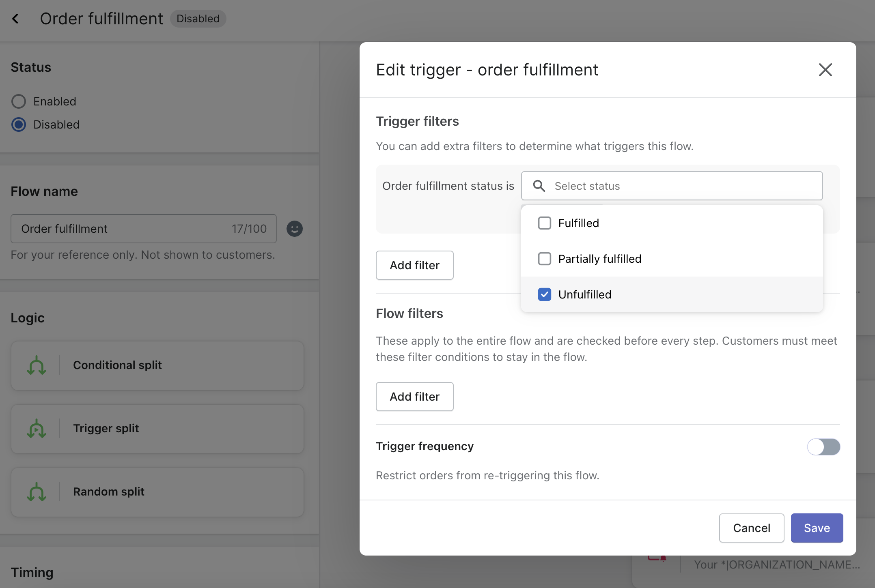
Task: Save the trigger changes
Action: (817, 528)
